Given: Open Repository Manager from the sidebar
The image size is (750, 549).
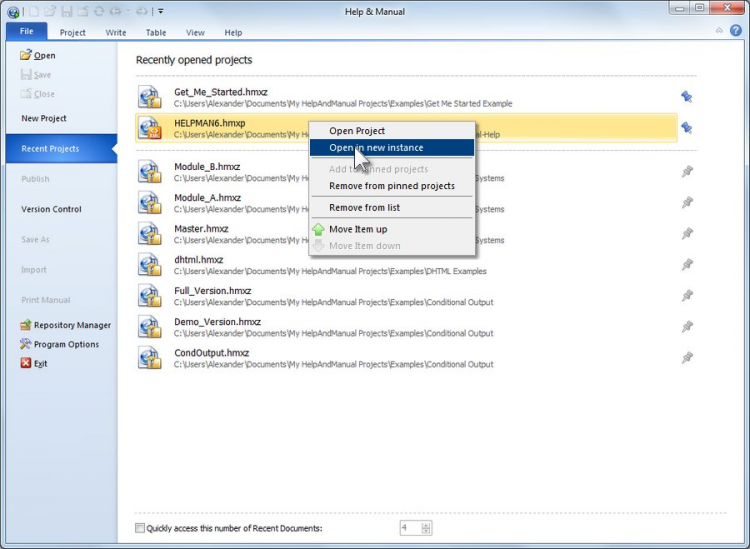Looking at the screenshot, I should [x=65, y=325].
